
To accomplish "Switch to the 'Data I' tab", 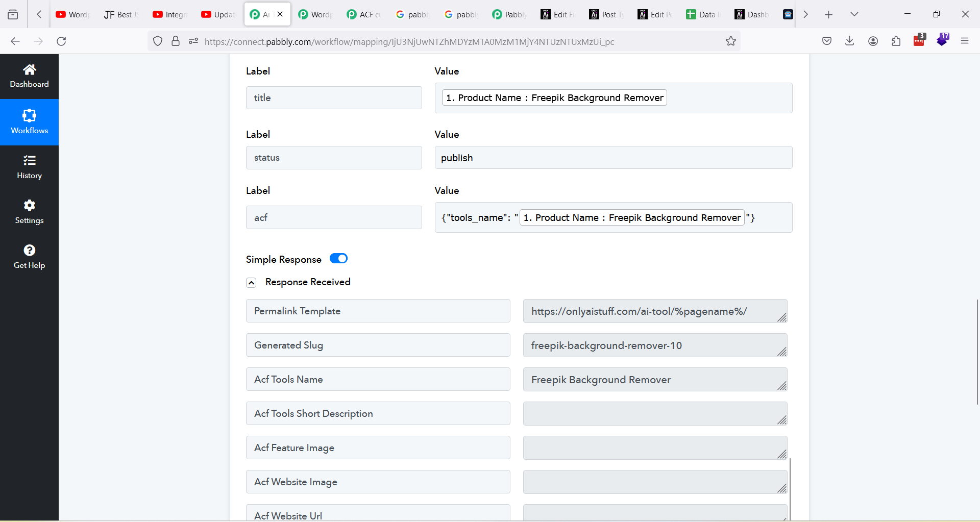I will point(703,14).
